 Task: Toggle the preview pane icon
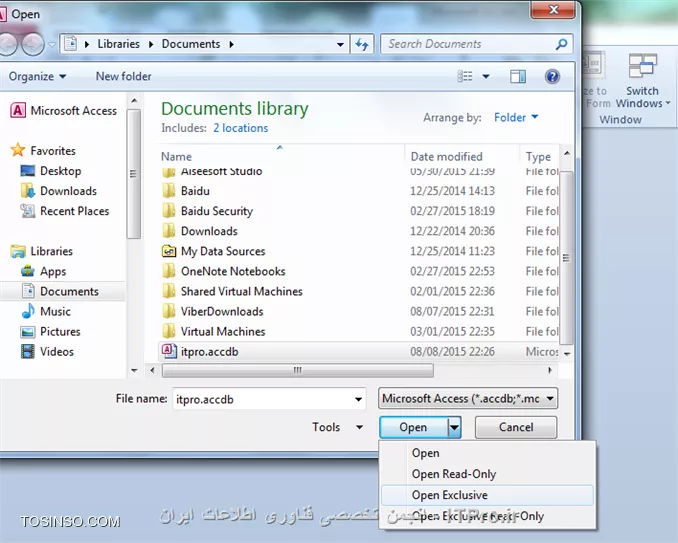point(518,77)
